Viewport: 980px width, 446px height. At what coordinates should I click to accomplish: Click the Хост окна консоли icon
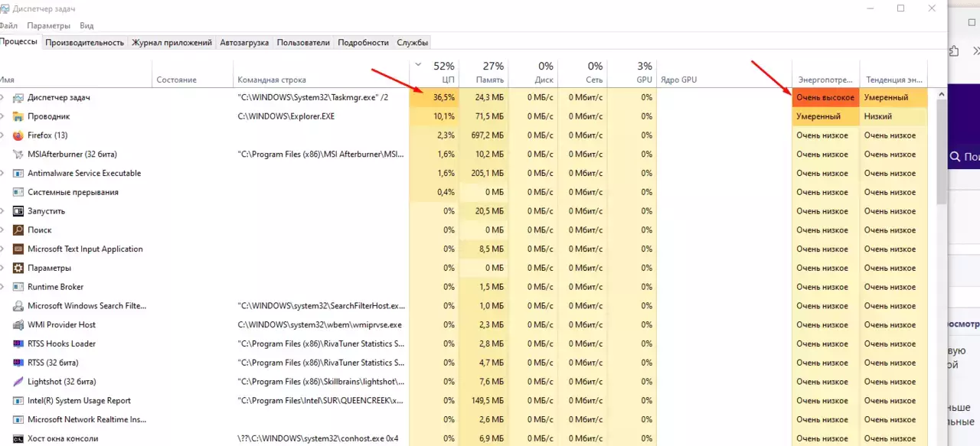point(18,438)
